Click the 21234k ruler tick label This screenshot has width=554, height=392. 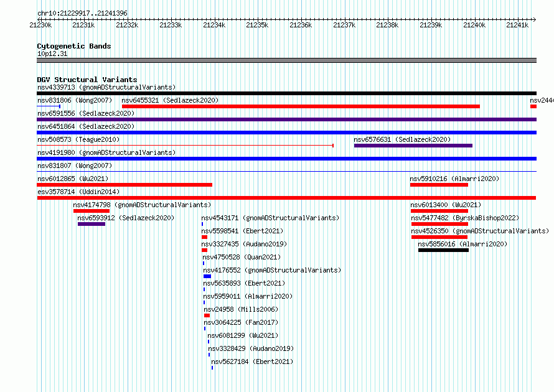[214, 25]
